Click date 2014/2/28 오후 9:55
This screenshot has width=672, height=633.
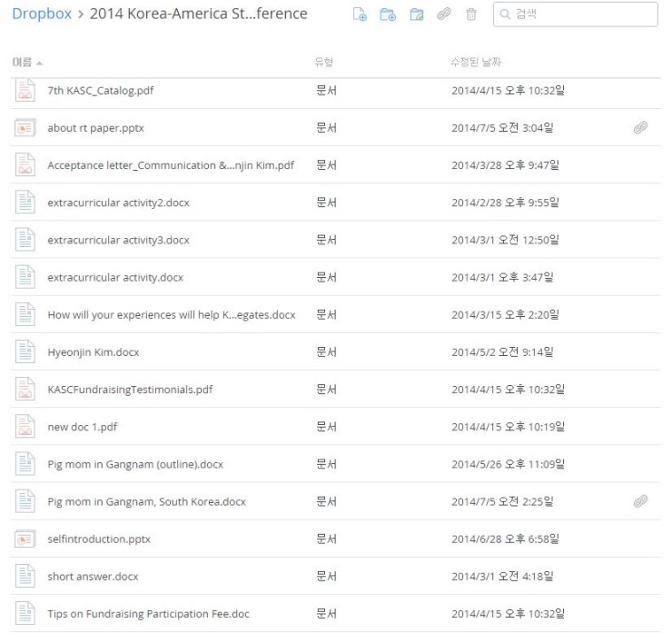click(505, 203)
